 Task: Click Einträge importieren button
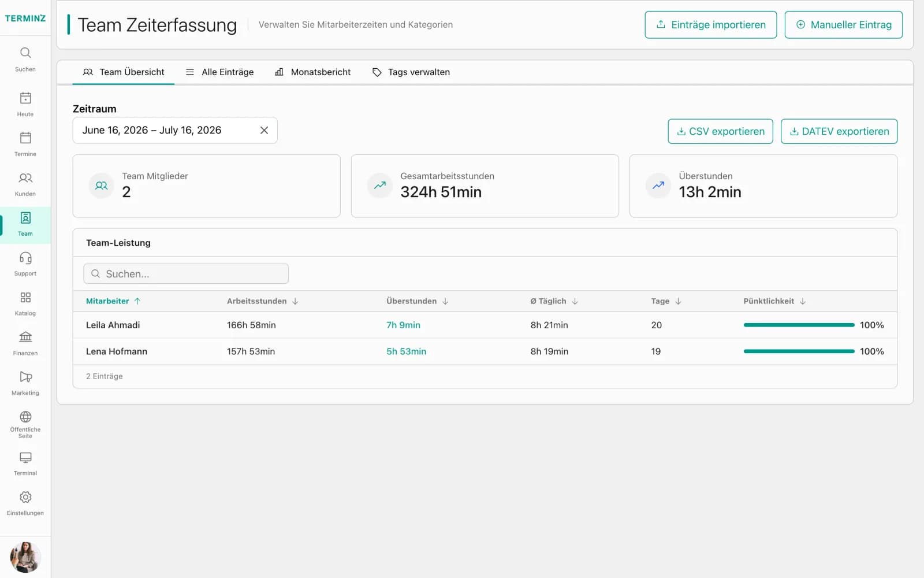711,25
